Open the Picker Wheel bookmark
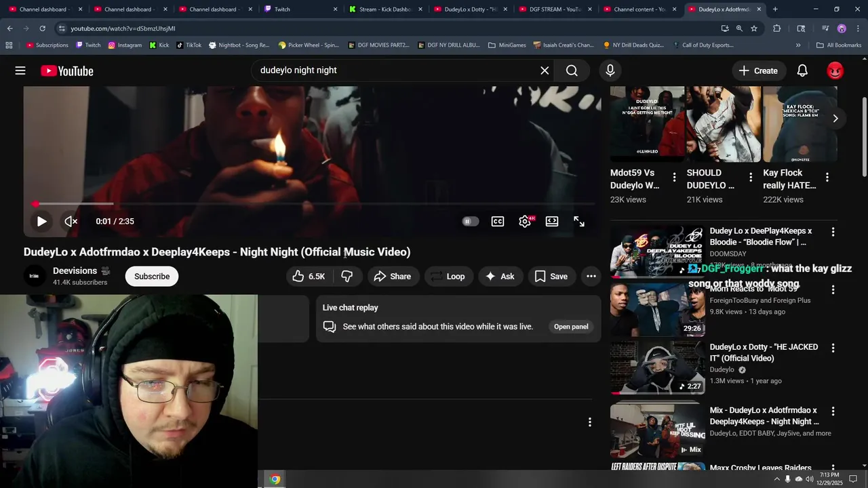Image resolution: width=868 pixels, height=488 pixels. pos(308,45)
